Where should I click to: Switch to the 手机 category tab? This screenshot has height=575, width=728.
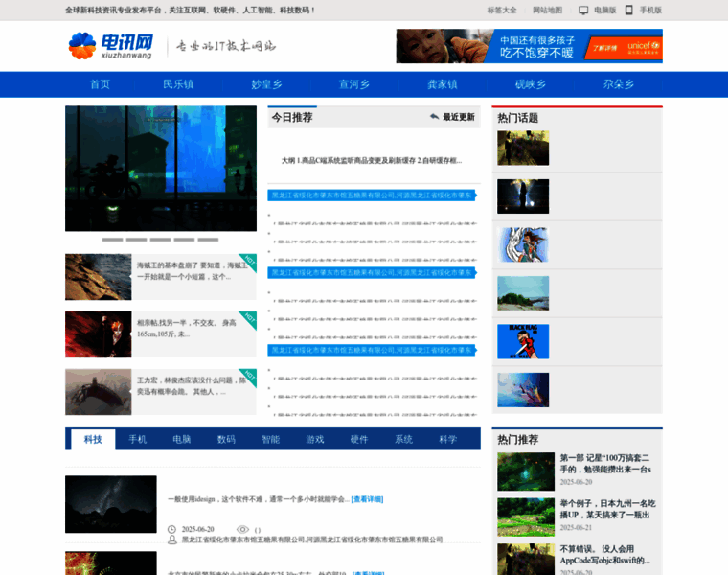[x=137, y=439]
